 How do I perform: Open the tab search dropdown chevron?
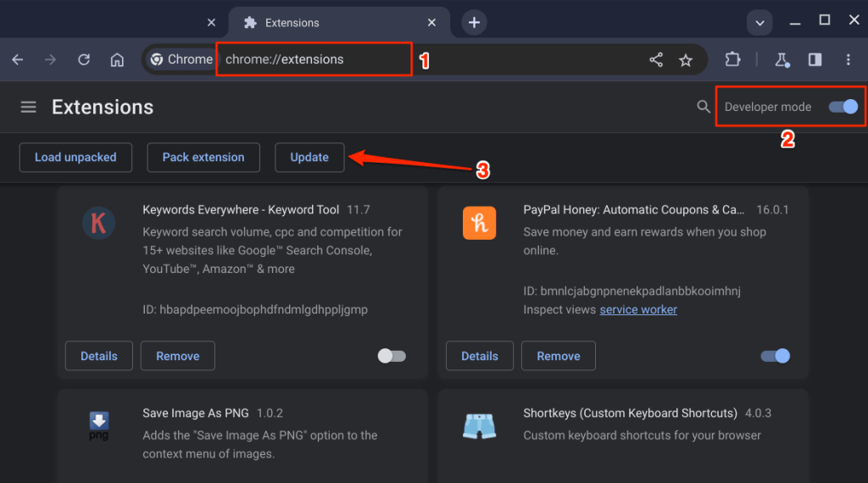[x=759, y=23]
